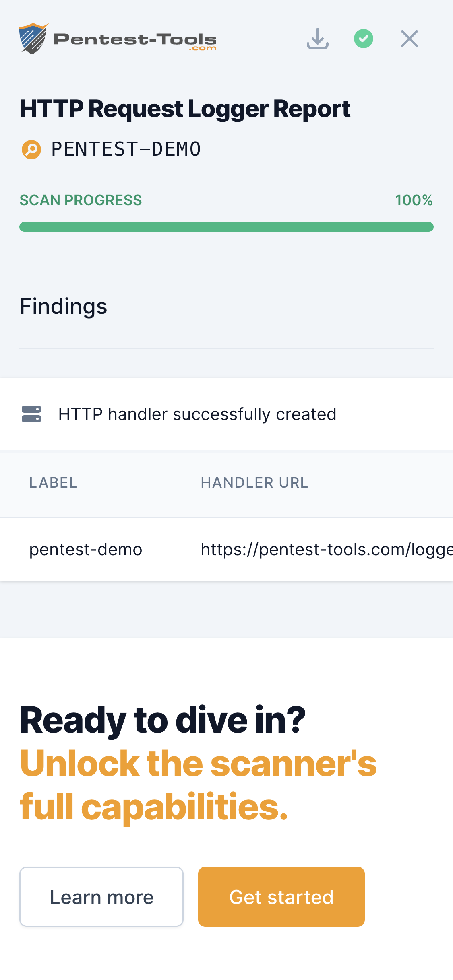
Task: Click the shield emblem in the logo
Action: tap(34, 38)
